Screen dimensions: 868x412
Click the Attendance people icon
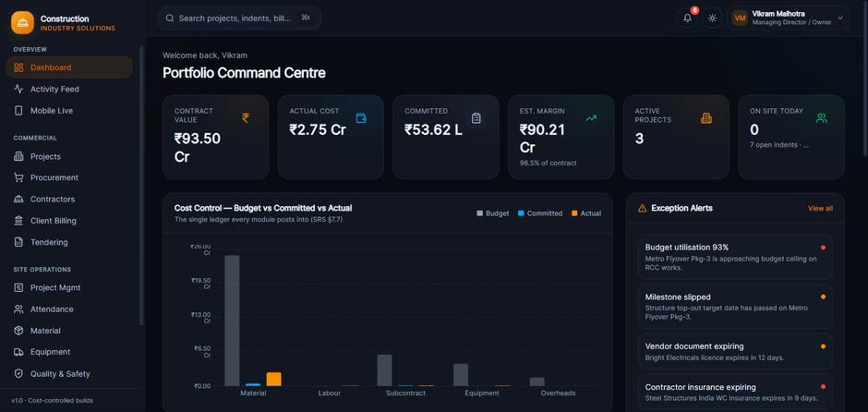(18, 309)
